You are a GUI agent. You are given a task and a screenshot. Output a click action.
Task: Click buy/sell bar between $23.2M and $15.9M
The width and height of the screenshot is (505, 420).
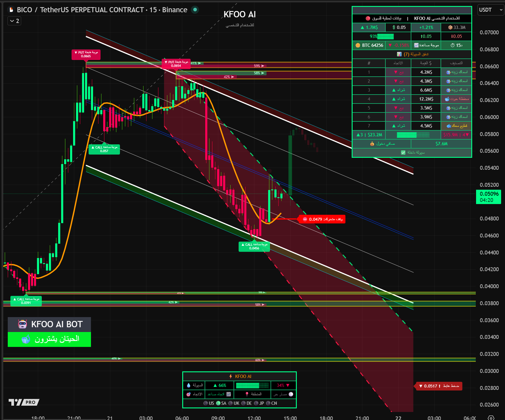point(413,135)
